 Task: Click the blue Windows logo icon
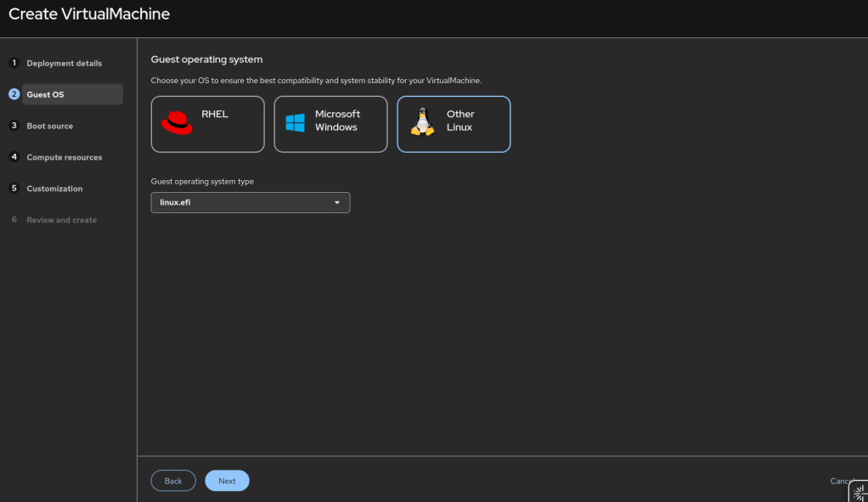point(295,123)
